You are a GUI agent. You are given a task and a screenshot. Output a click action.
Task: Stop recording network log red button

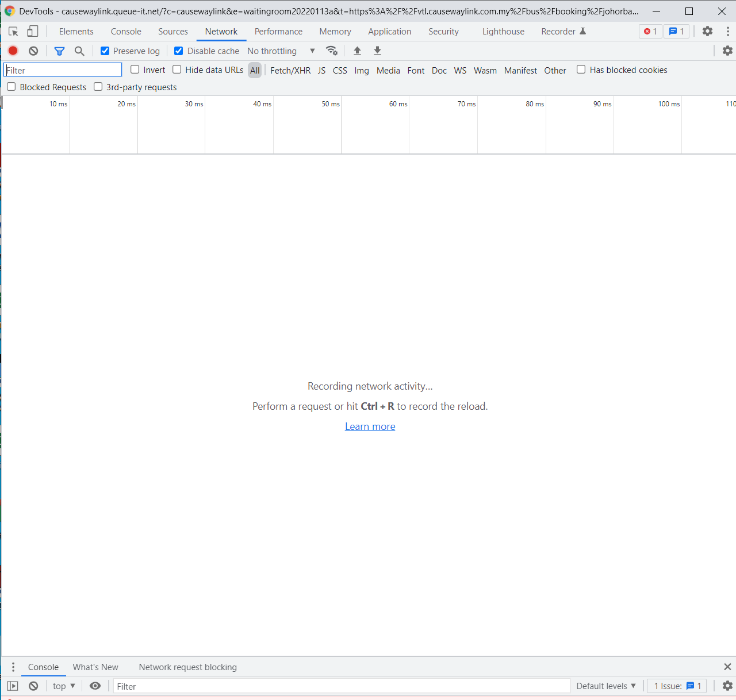pos(13,51)
